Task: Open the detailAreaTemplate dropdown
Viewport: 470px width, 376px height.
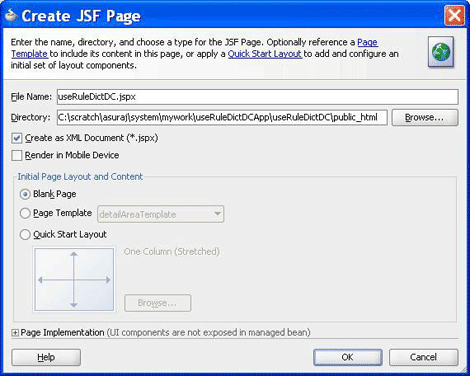Action: pyautogui.click(x=160, y=214)
